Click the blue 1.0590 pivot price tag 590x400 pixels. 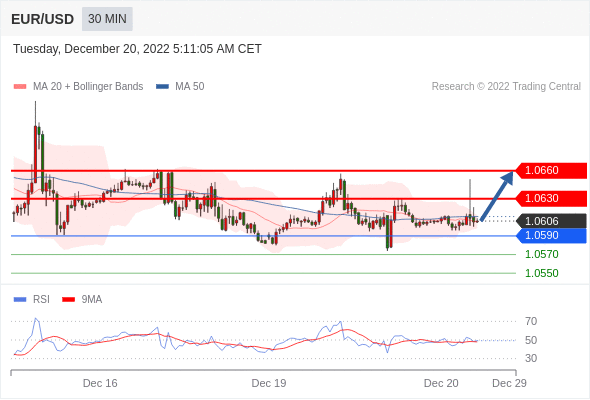pos(552,236)
